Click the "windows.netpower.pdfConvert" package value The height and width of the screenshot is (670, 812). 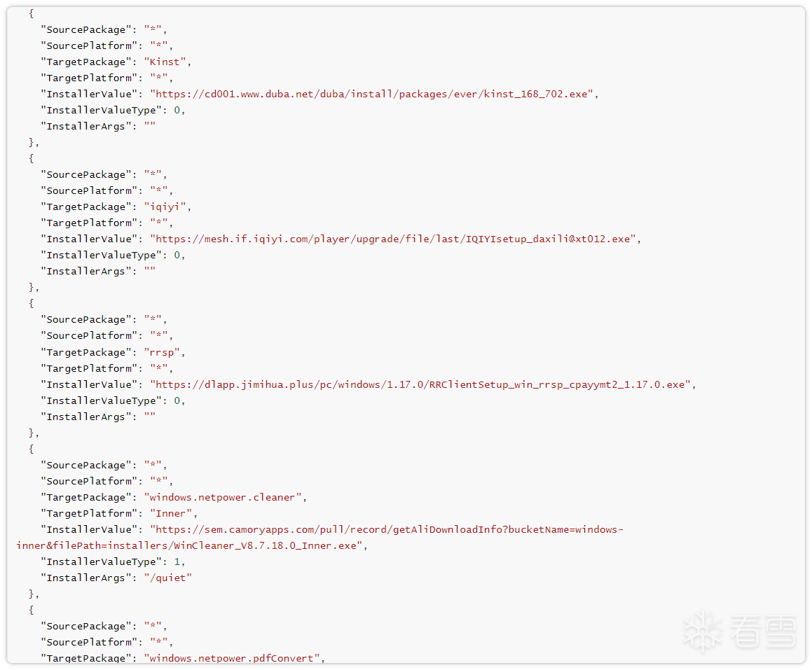(x=234, y=658)
